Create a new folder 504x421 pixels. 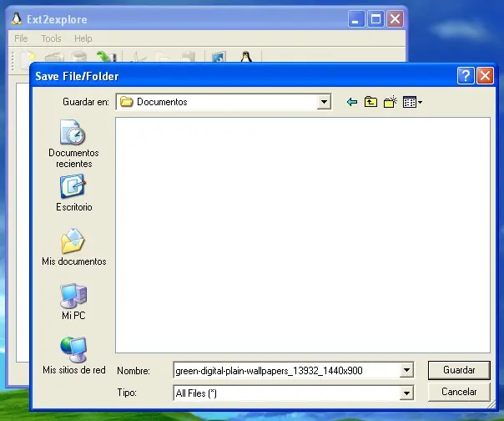(x=390, y=102)
